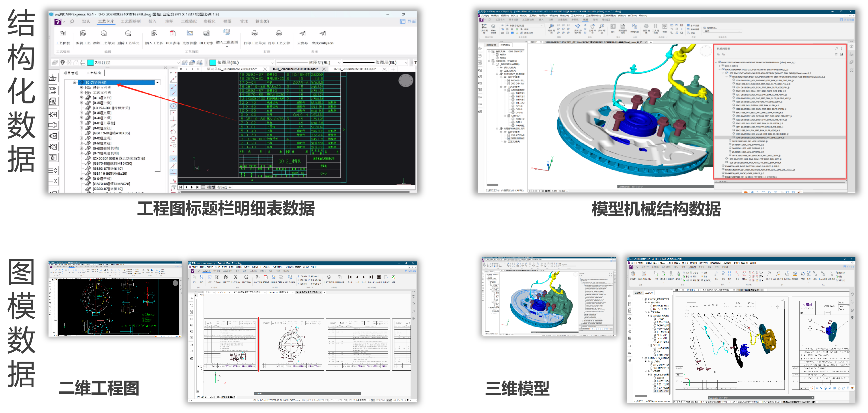868x413 pixels.
Task: Click the view compass circle in the dark drawing area
Action: click(406, 81)
